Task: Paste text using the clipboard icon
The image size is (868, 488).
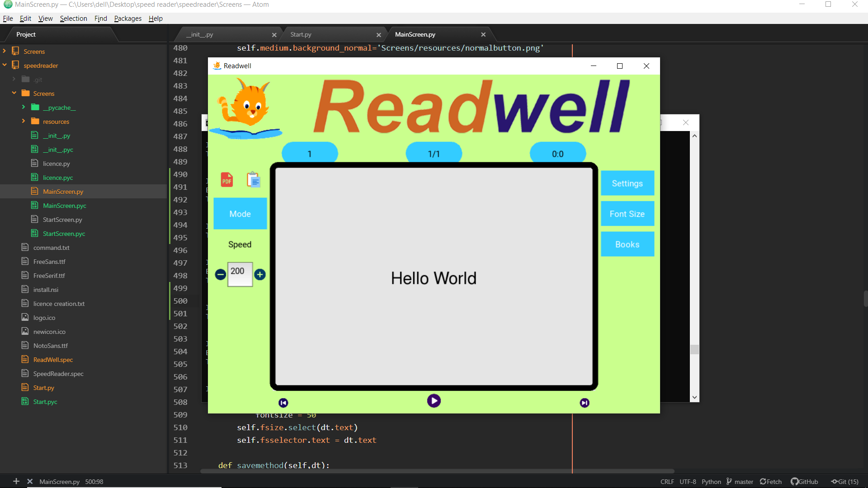Action: 253,179
